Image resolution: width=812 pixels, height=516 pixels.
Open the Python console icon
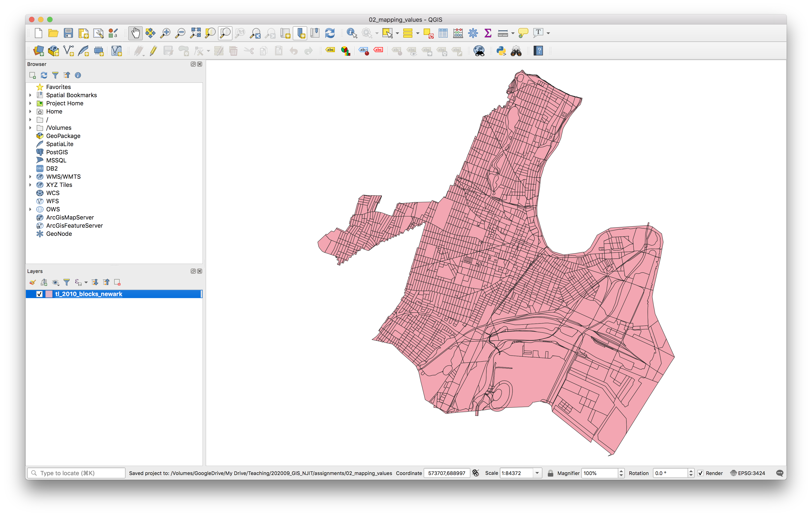(501, 51)
